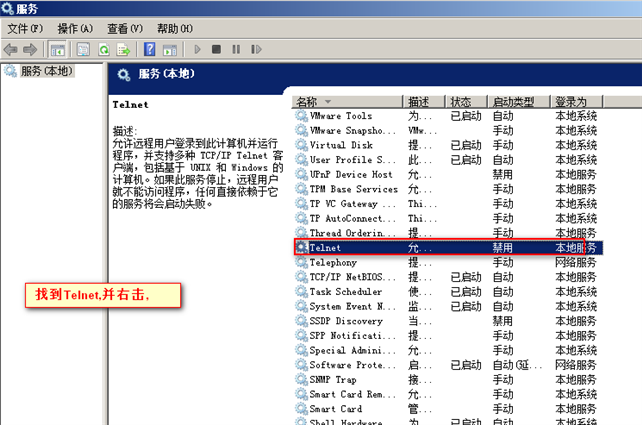Click 禁用 startup type of Telnet
Viewport: 642px width, 425px height.
pos(502,248)
